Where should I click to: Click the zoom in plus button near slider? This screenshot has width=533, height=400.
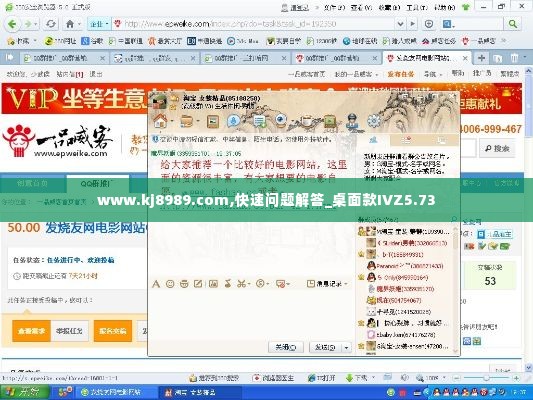click(x=516, y=378)
